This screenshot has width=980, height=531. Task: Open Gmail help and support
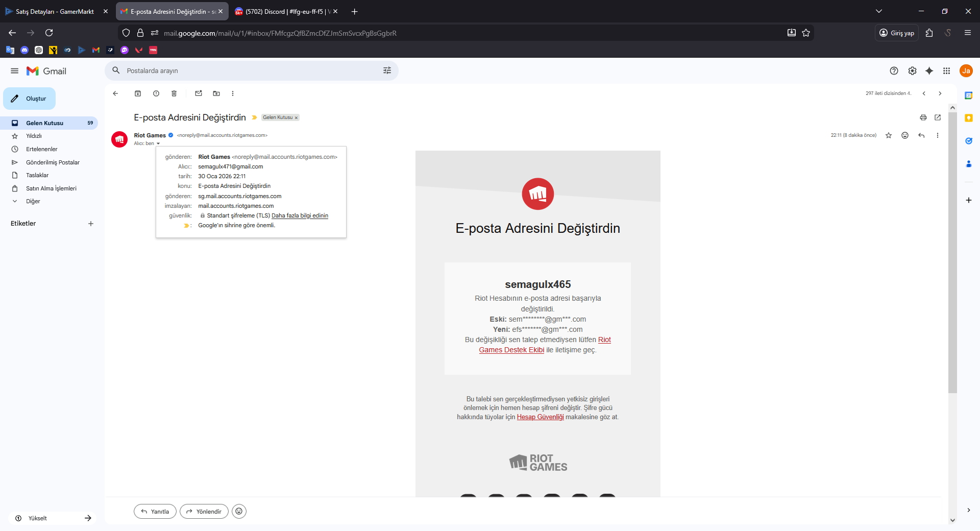pos(894,71)
